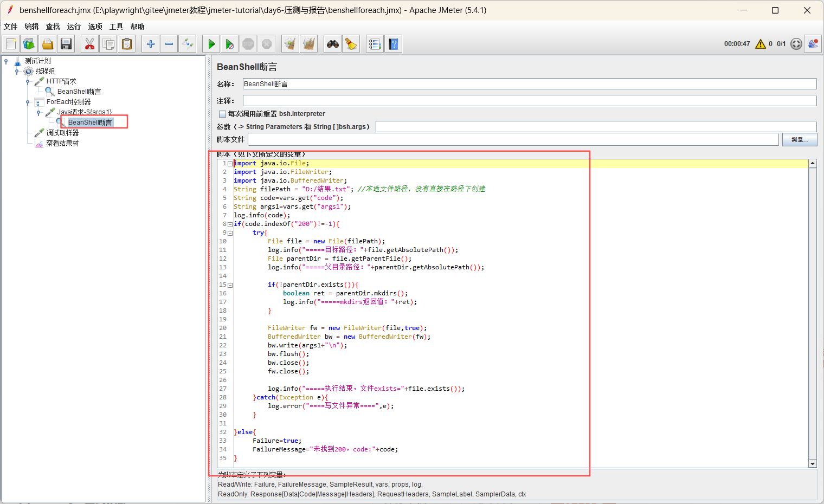Open the 帮助 menu
The image size is (824, 504).
(137, 27)
